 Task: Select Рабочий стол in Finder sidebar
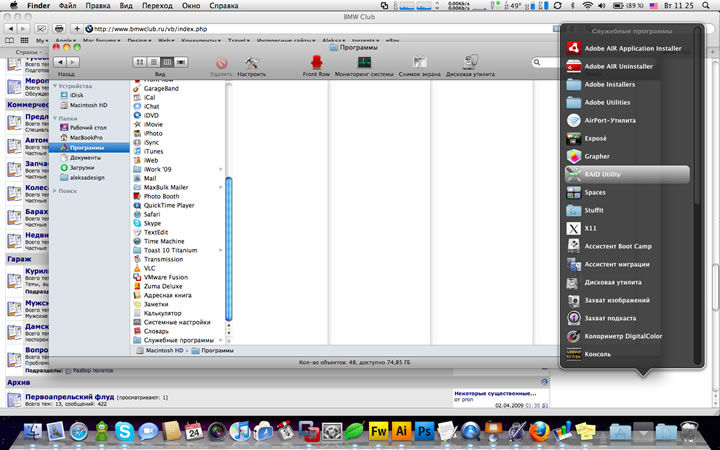coord(83,128)
